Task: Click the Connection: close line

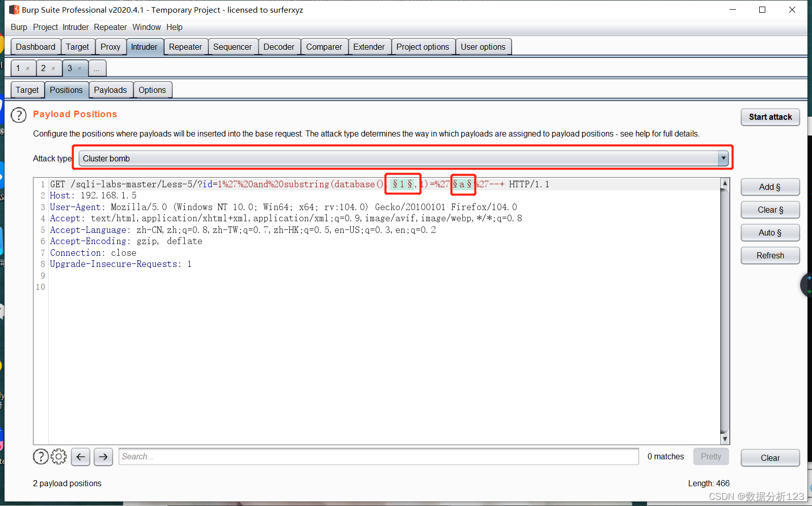Action: pyautogui.click(x=93, y=253)
